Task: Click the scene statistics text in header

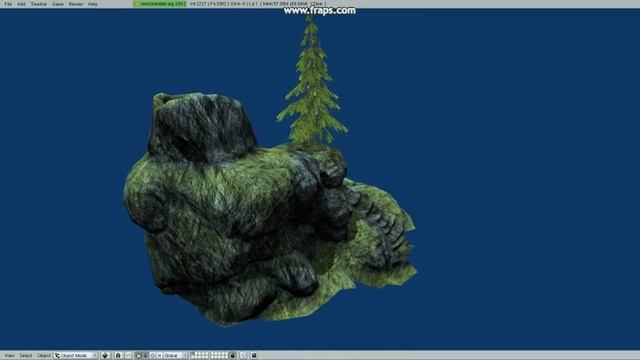Action: click(257, 4)
